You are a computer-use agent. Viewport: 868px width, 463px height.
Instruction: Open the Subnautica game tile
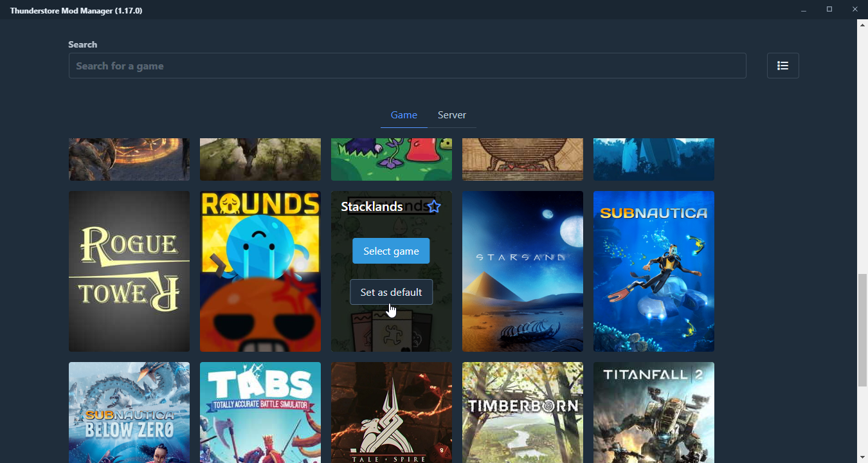click(x=653, y=271)
